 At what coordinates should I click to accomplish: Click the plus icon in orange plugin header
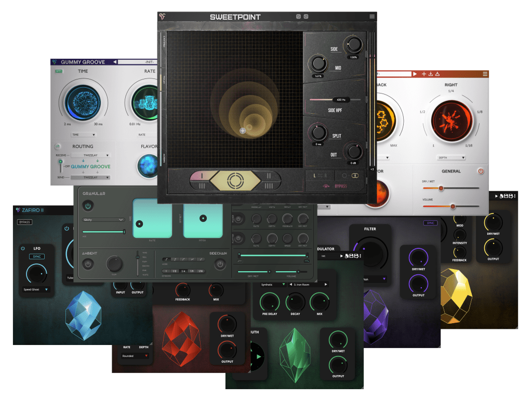(424, 74)
